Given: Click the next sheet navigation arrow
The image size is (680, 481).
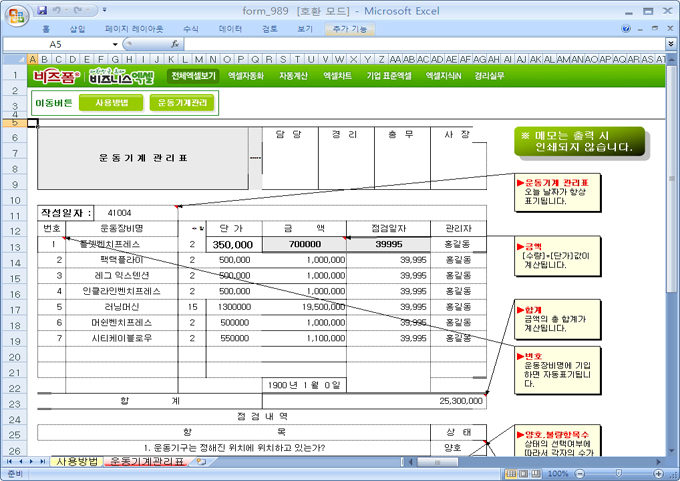Looking at the screenshot, I should point(31,462).
